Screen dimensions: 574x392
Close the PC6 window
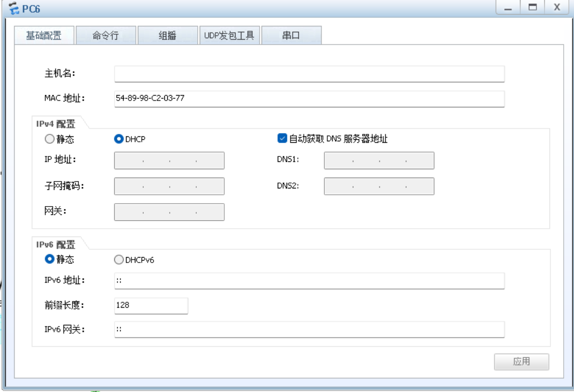point(557,7)
